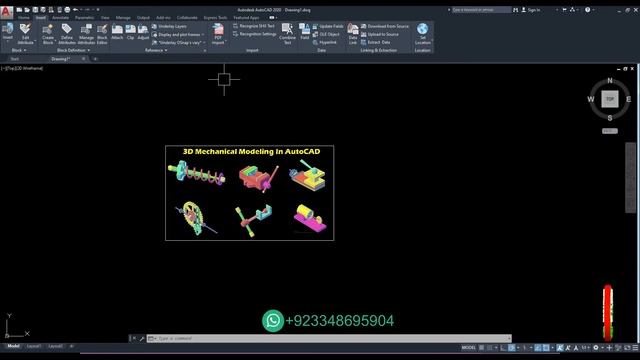The height and width of the screenshot is (360, 640).
Task: Switch to the Output ribbon tab
Action: click(x=143, y=18)
